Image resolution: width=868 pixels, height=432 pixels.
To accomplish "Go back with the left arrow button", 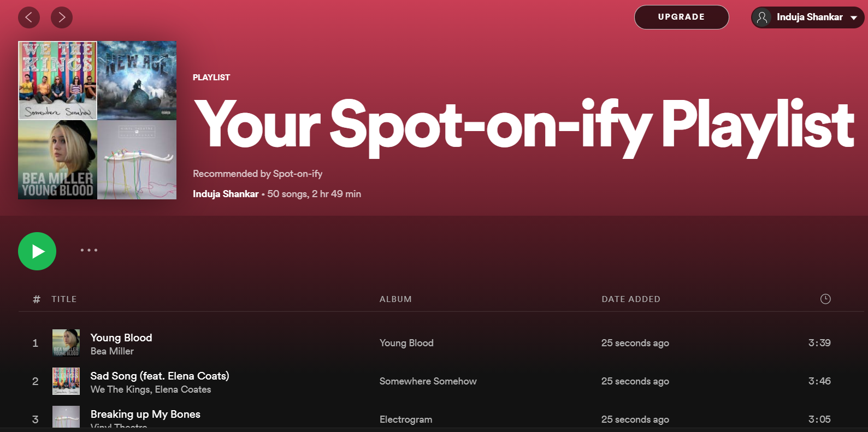I will pyautogui.click(x=29, y=17).
